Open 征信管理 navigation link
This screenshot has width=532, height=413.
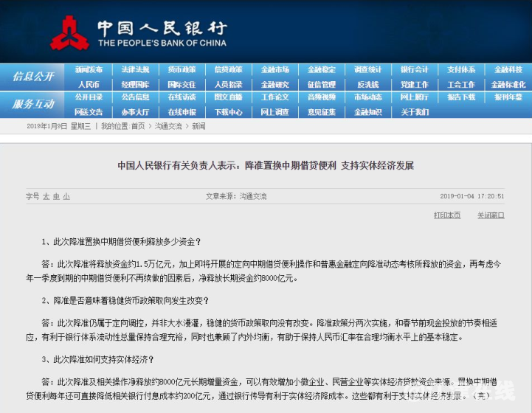(x=322, y=84)
